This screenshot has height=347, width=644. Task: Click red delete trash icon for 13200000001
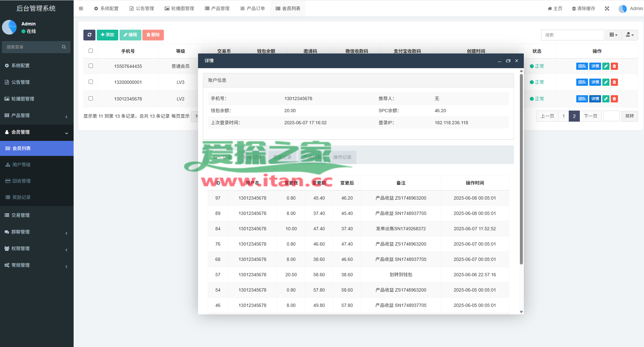click(x=614, y=82)
